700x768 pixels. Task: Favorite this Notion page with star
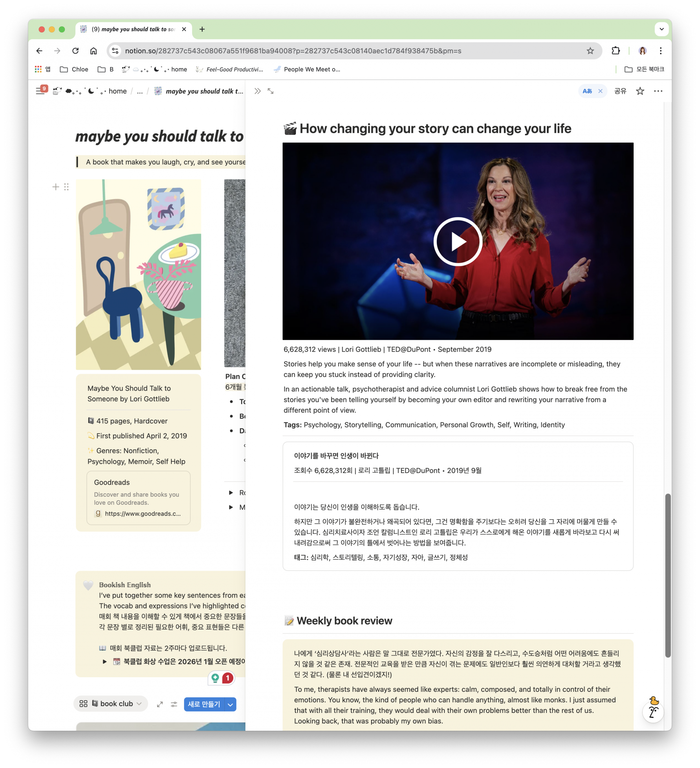(x=640, y=91)
